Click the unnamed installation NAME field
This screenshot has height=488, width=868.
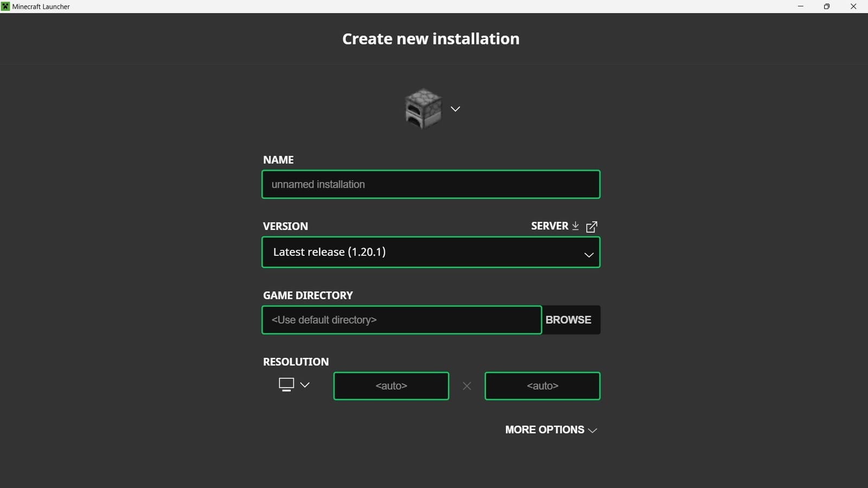431,184
